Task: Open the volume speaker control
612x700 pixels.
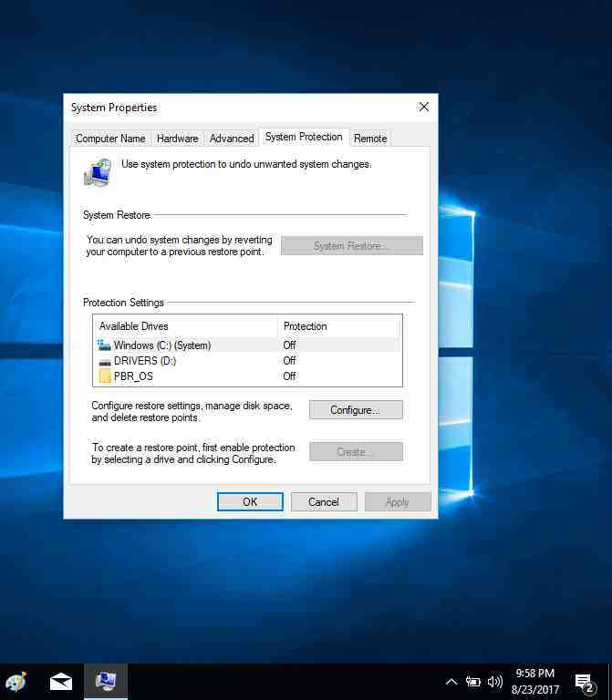Action: (x=494, y=682)
